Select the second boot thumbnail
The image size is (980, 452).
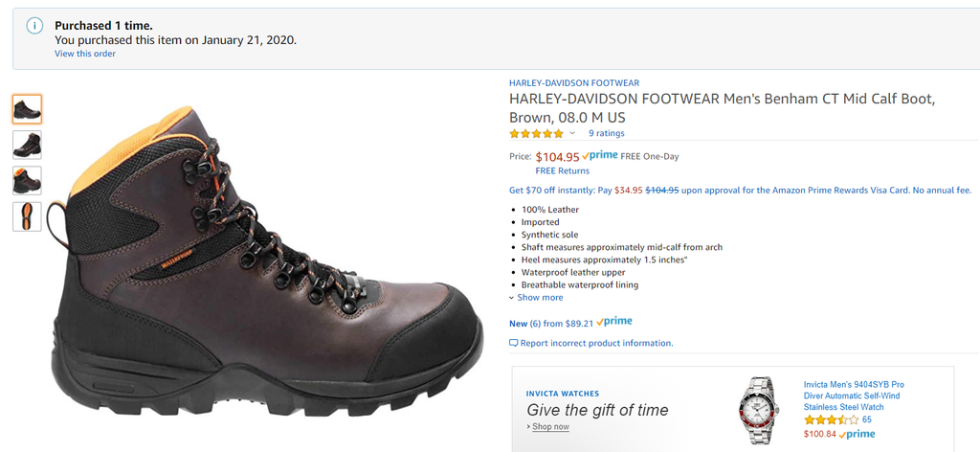(27, 145)
